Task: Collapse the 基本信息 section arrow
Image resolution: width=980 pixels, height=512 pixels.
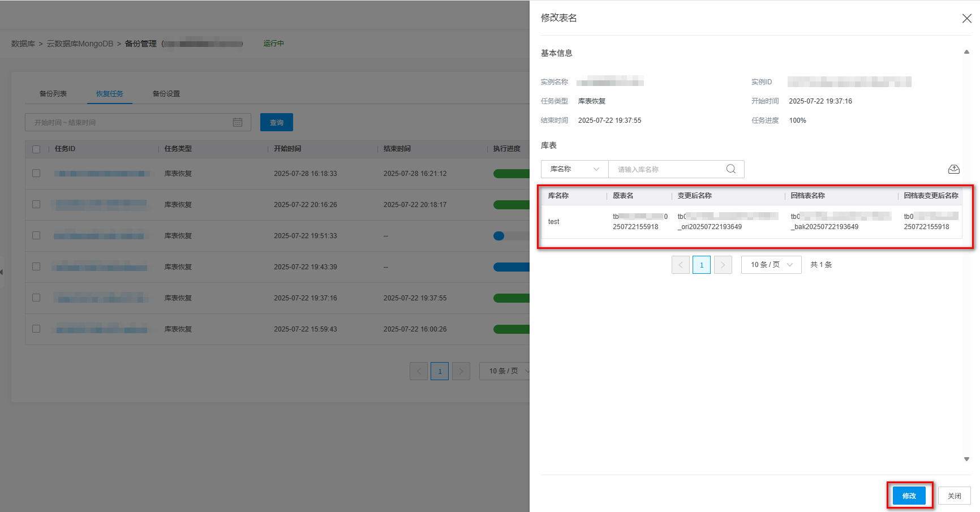Action: tap(966, 52)
